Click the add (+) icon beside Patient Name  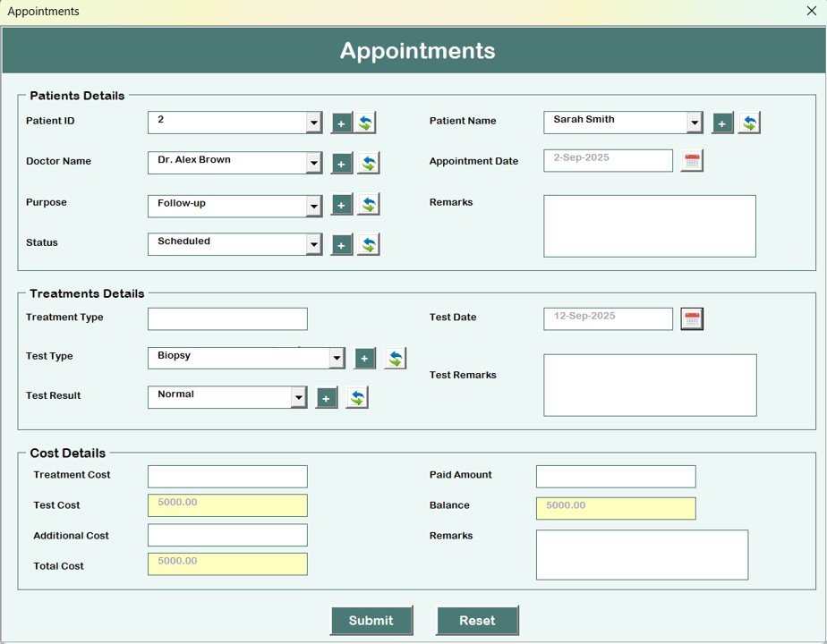(722, 123)
